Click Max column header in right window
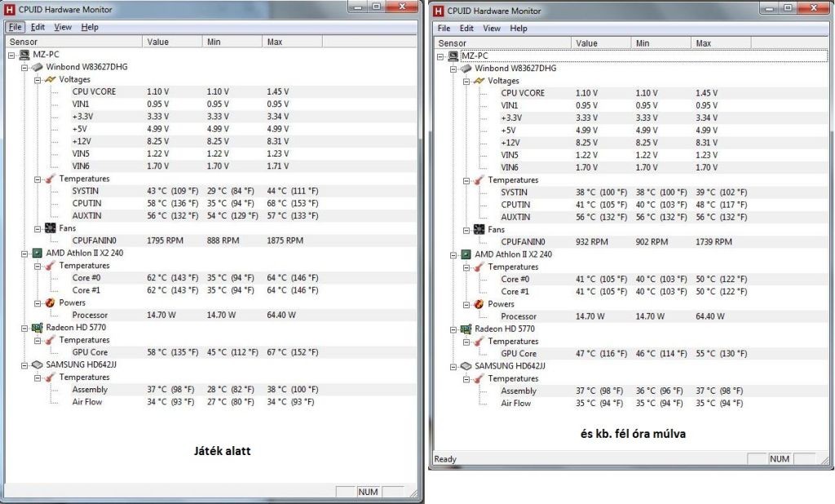Screen dimensions: 835x504 point(721,43)
